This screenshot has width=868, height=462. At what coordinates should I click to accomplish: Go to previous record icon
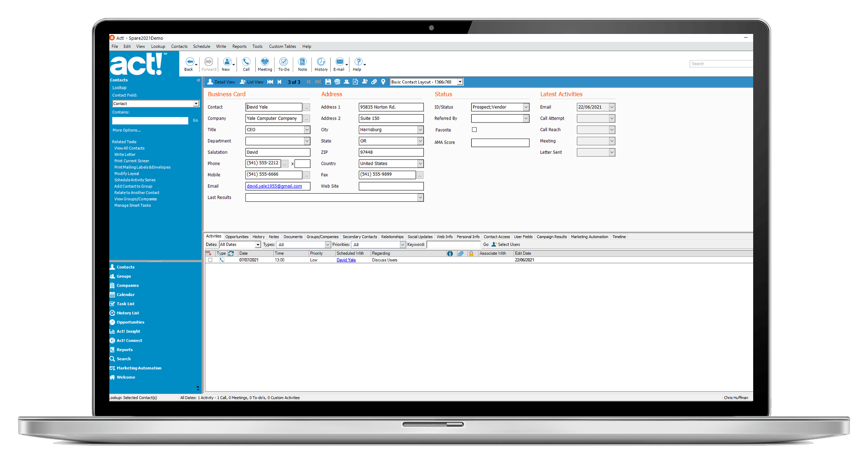279,82
